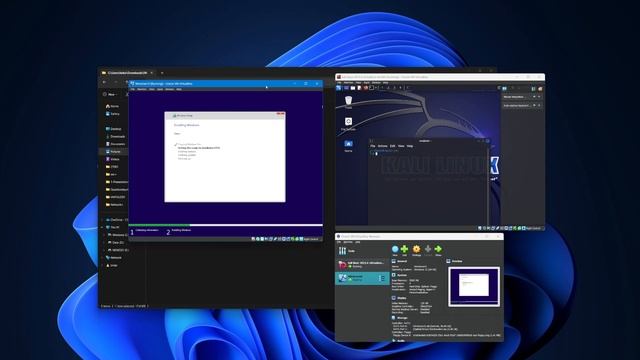Click the New machine icon in VirtualBox Manager
Viewport: 640px width, 360px height.
tap(395, 250)
